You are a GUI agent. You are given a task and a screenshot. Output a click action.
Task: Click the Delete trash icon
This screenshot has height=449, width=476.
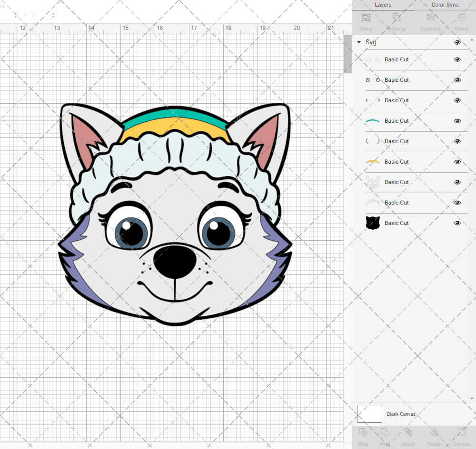pyautogui.click(x=462, y=17)
